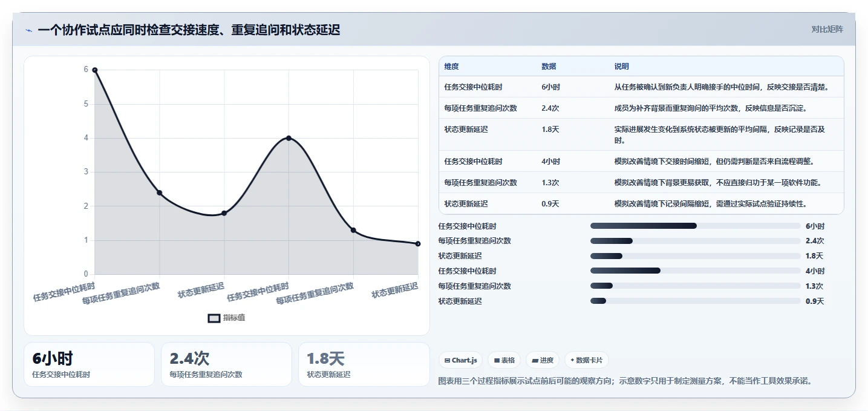This screenshot has width=868, height=411.
Task: Open the 1.8天 KPI card
Action: tap(364, 364)
